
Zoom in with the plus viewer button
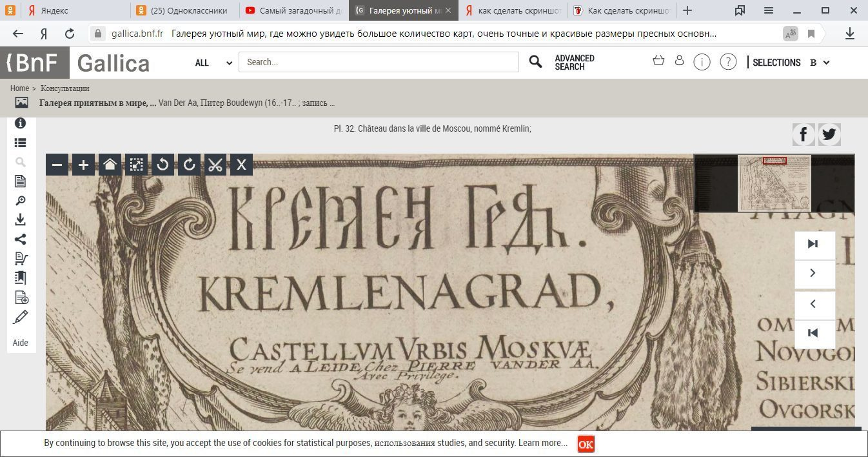point(83,165)
